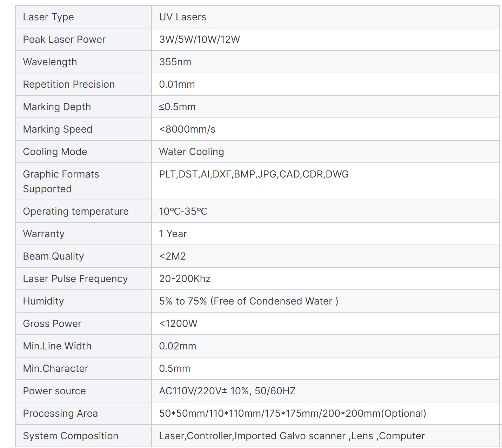Click the "Warranty" row label
Viewport: 502px width, 448px height.
[44, 234]
